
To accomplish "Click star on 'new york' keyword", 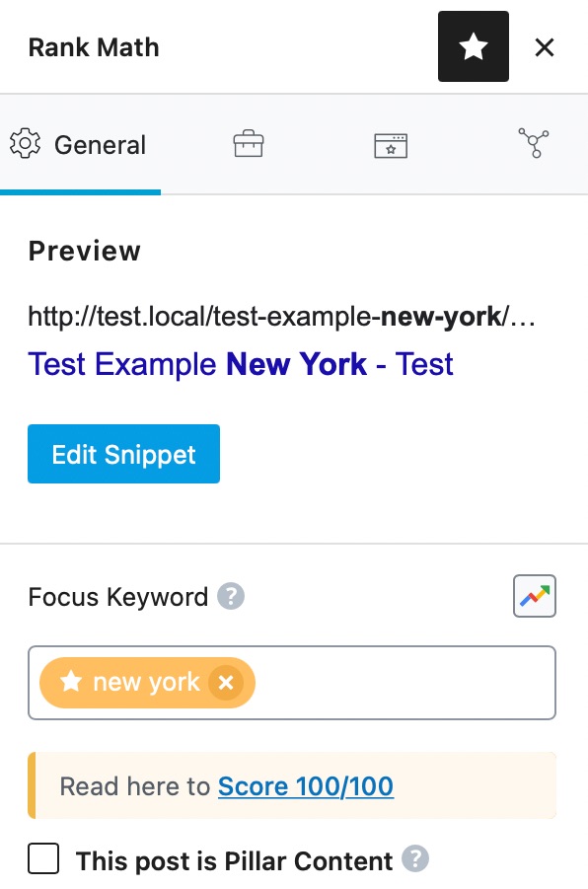I will point(71,681).
